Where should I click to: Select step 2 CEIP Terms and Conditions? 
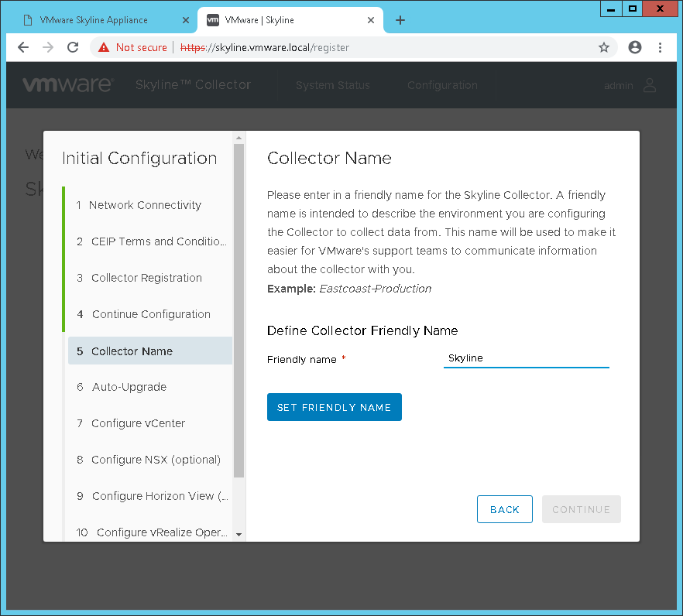[x=149, y=241]
